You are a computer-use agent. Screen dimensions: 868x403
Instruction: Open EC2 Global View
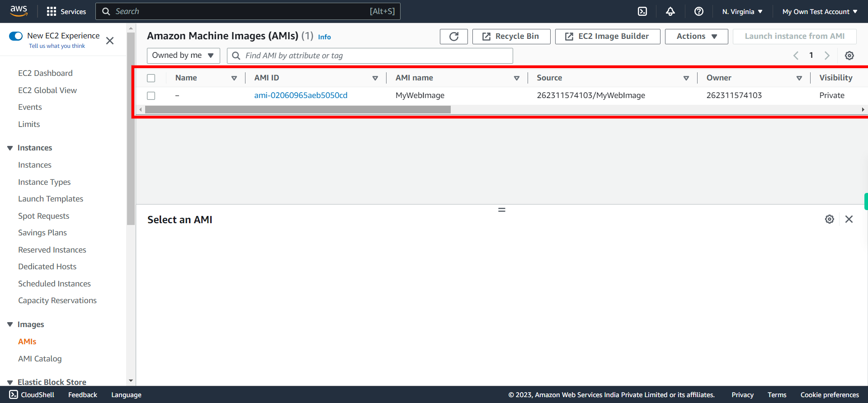pos(47,90)
